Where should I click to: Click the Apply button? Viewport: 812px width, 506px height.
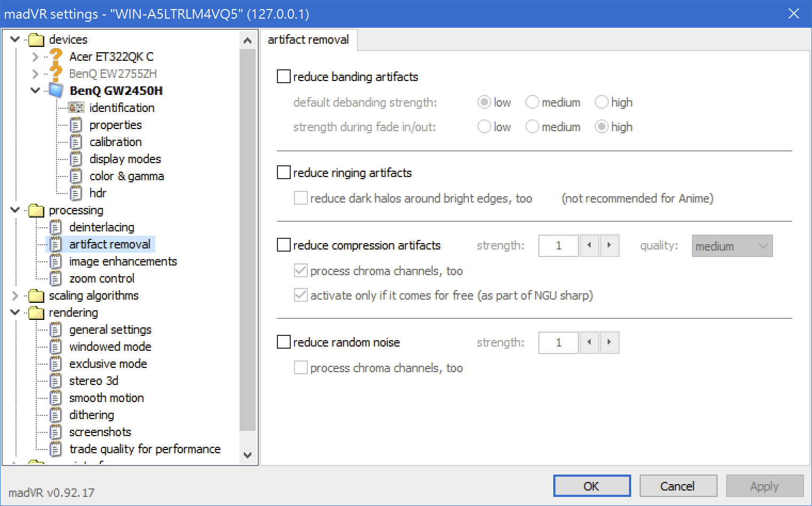pos(765,486)
